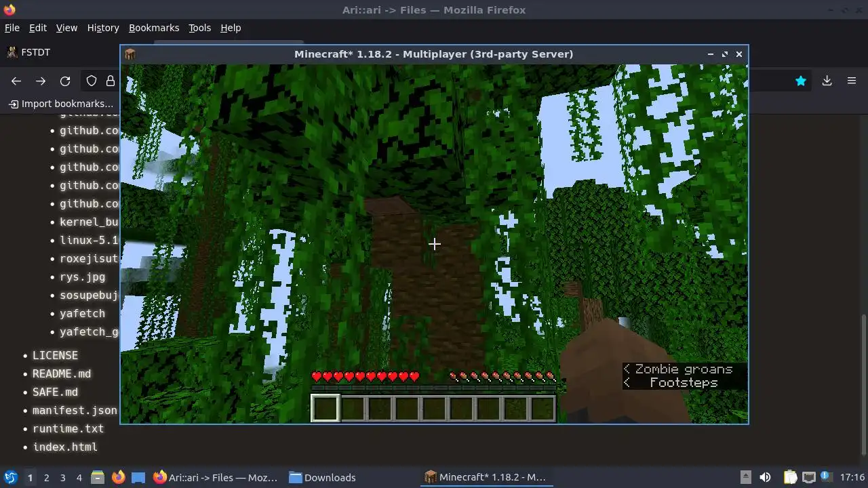The height and width of the screenshot is (488, 868).
Task: Open the Firefox downloads panel icon
Action: [x=827, y=81]
